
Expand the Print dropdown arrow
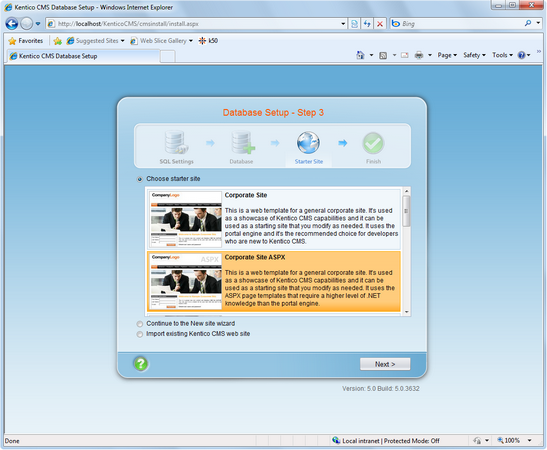(430, 55)
